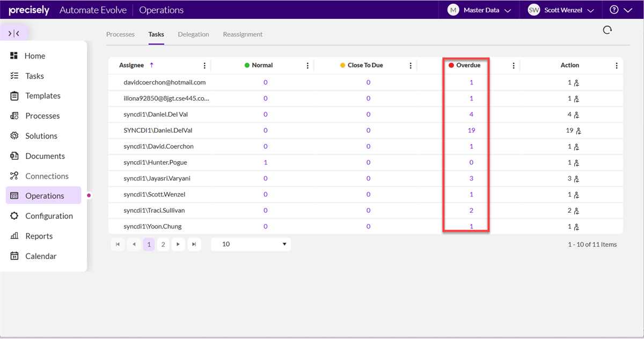Expand the page size dropdown showing 10

[x=251, y=244]
